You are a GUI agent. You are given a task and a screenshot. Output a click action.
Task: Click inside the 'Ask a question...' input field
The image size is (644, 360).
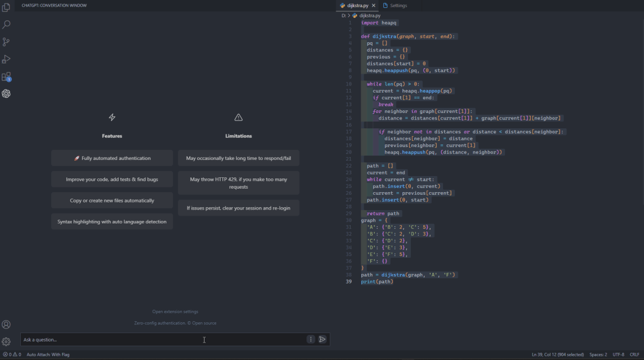161,340
